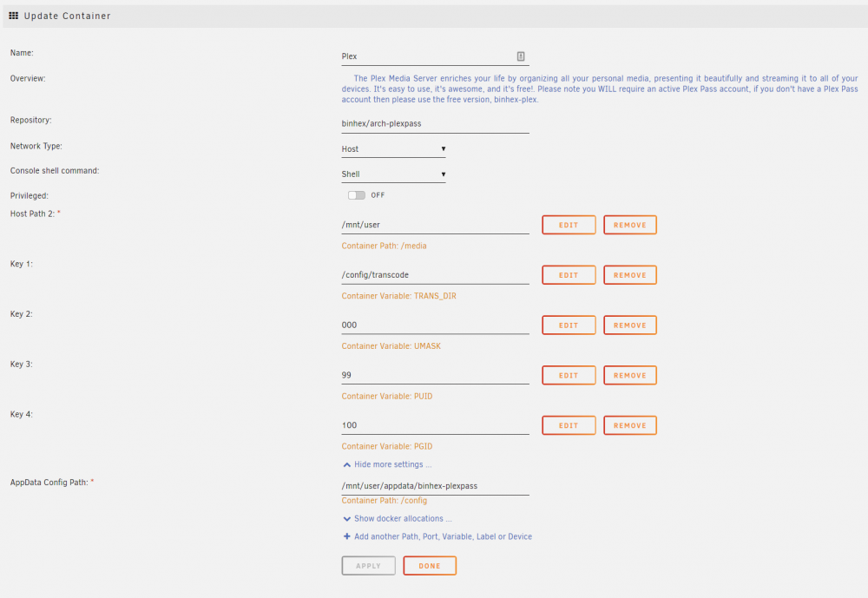This screenshot has width=868, height=598.
Task: Click the Key 4 field with value 100
Action: point(435,425)
